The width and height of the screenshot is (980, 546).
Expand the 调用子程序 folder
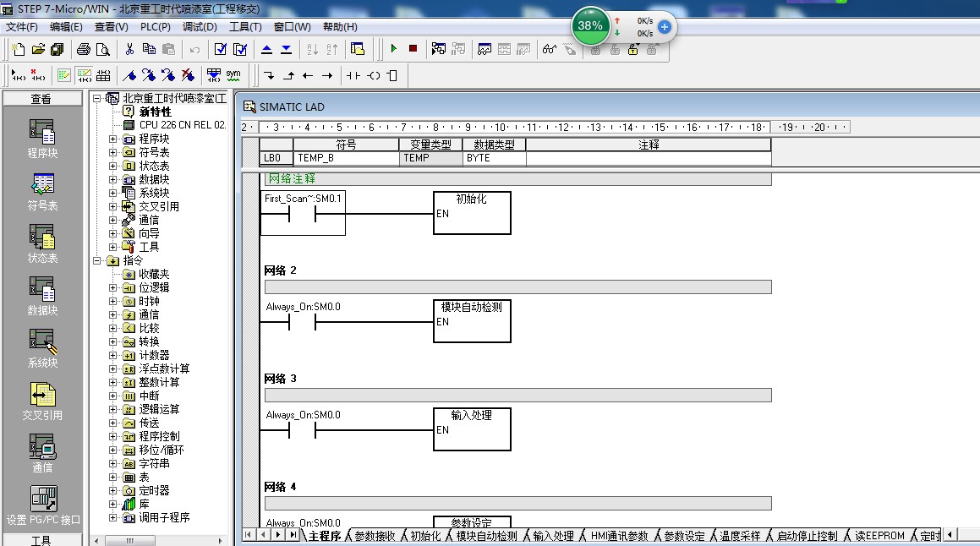(113, 518)
